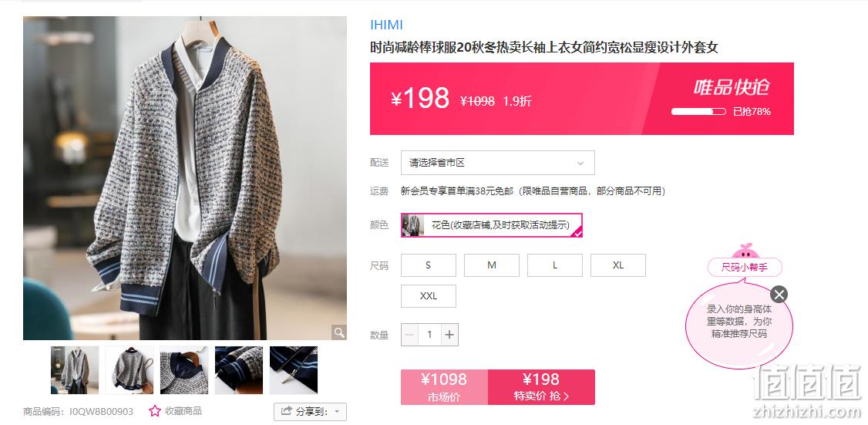Increase quantity with the plus button

449,335
